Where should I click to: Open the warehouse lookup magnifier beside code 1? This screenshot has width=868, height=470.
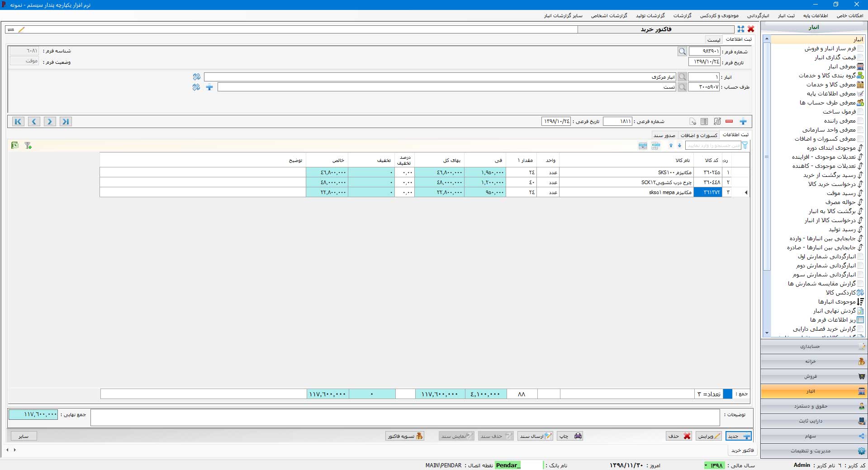click(x=682, y=77)
